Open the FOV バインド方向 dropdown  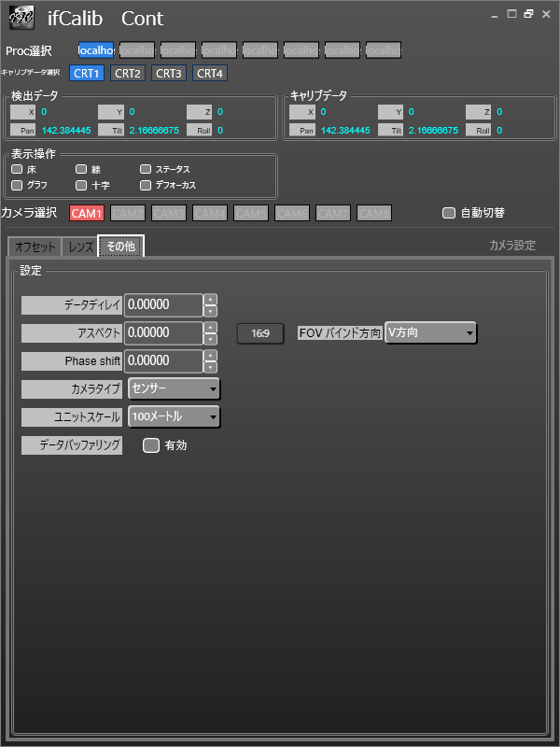430,332
